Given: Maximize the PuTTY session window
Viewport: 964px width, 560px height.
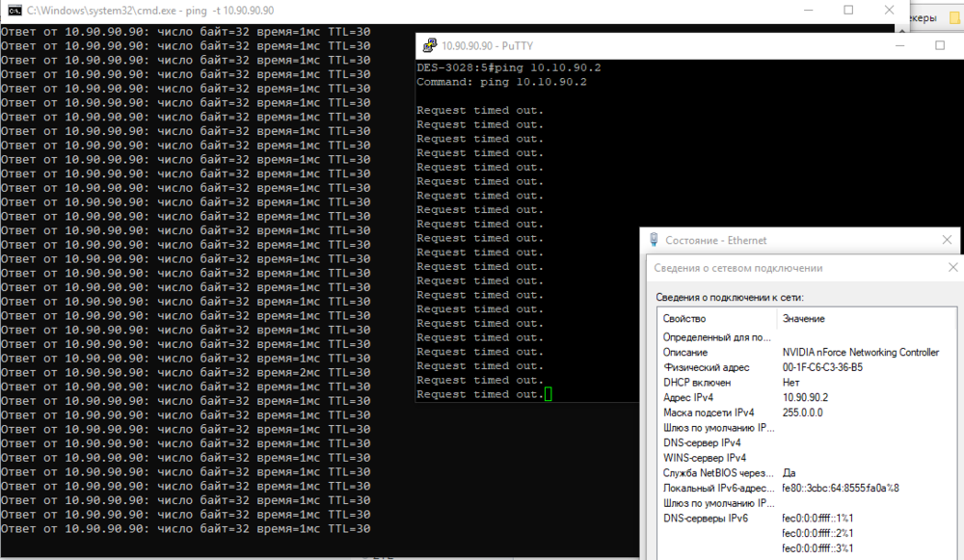Looking at the screenshot, I should point(940,45).
